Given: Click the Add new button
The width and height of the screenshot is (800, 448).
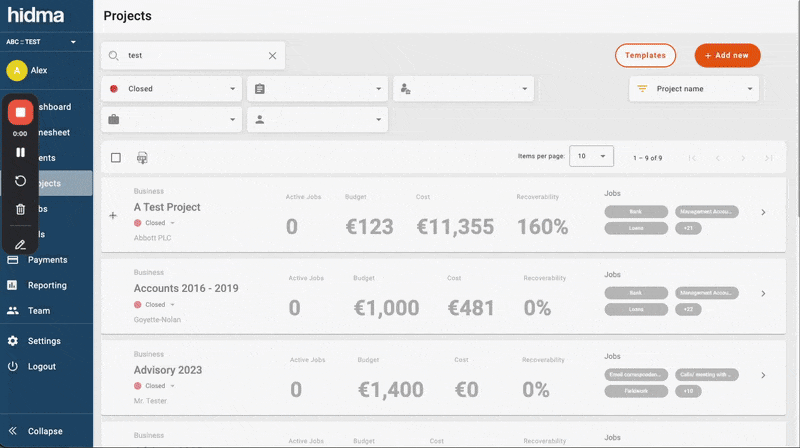Looking at the screenshot, I should coord(727,55).
